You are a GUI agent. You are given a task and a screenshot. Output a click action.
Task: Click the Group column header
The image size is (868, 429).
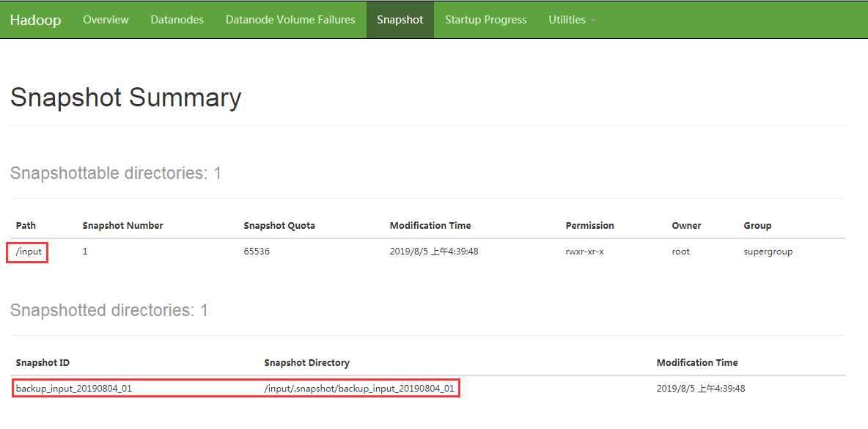pos(757,225)
